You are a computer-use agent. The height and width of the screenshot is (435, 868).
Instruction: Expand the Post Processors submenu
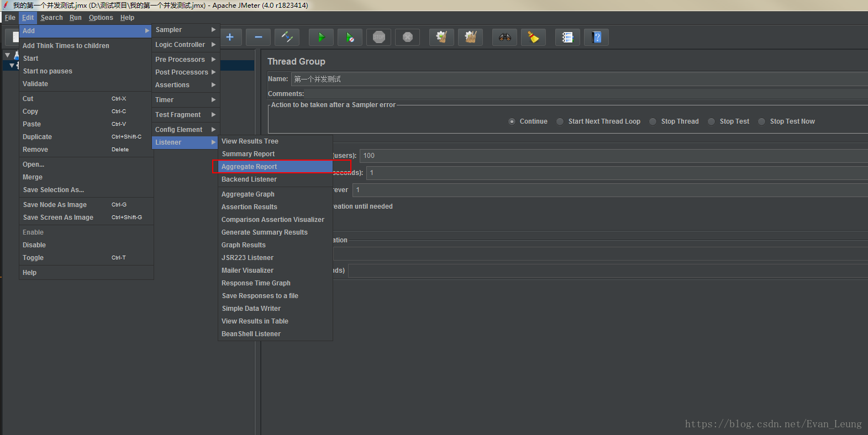click(x=186, y=72)
